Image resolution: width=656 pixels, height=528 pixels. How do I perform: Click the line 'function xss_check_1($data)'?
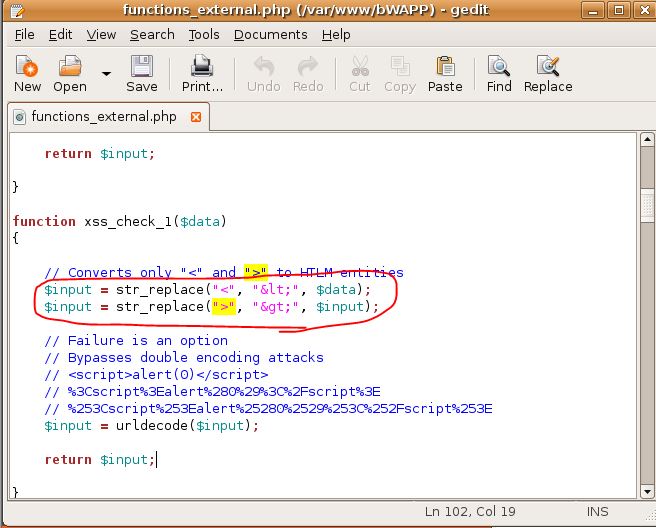120,221
